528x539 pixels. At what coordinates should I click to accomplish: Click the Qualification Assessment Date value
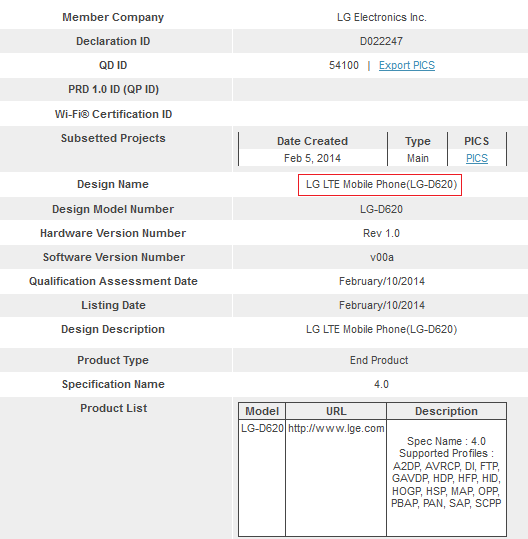pos(382,282)
